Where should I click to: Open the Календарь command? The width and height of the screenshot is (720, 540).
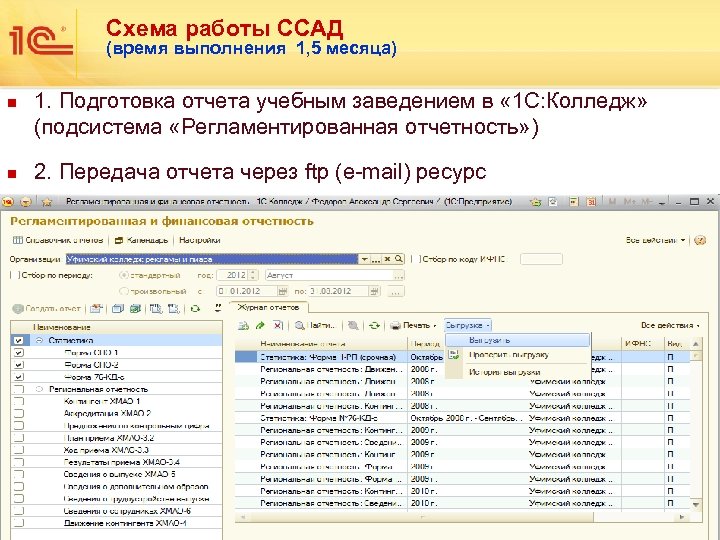(x=141, y=240)
